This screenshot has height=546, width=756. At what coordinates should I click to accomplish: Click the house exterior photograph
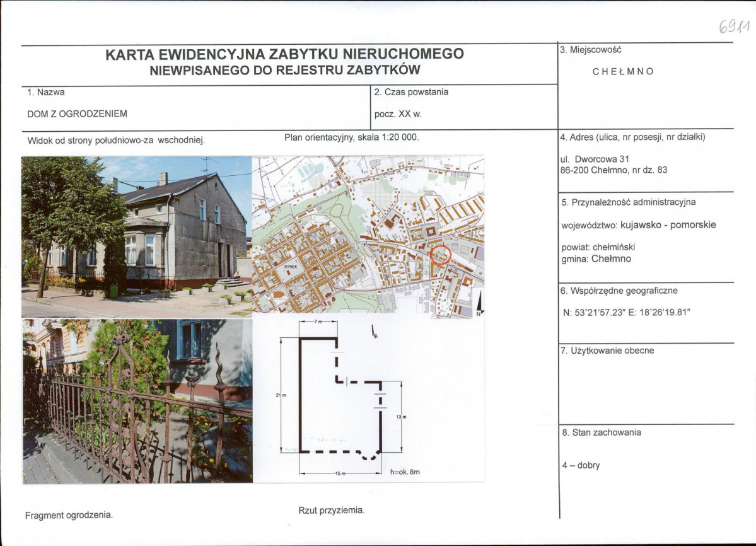pos(136,236)
